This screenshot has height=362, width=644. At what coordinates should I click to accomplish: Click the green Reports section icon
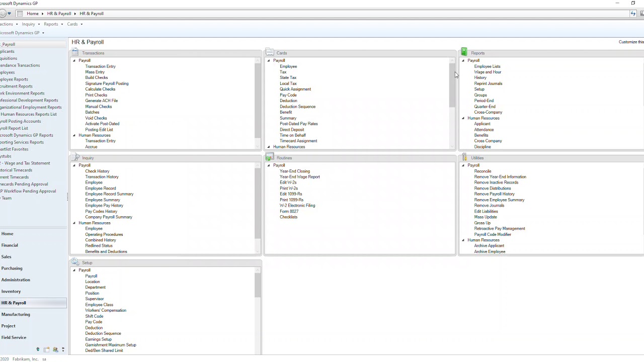[x=464, y=52]
